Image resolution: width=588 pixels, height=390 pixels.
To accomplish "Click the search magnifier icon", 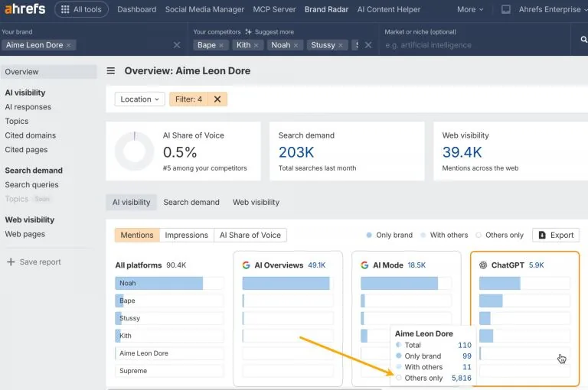I will (x=584, y=39).
